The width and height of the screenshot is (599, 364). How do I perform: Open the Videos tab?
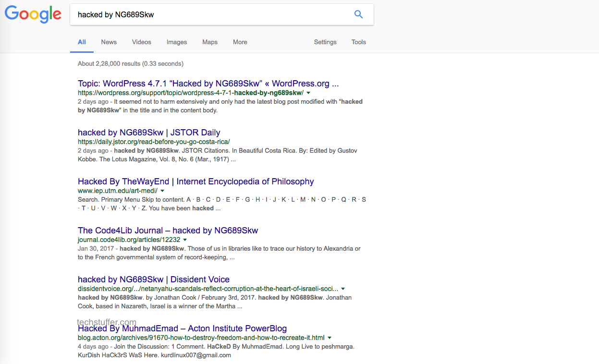142,42
